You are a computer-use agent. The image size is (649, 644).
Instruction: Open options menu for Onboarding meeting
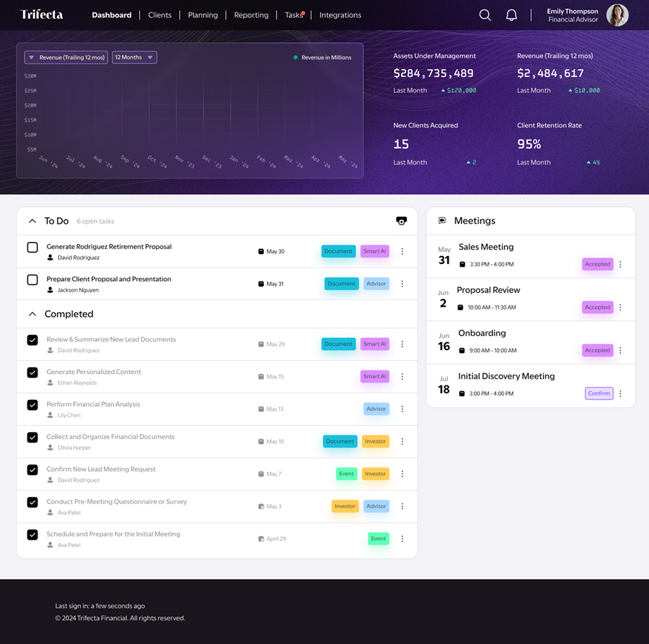[x=620, y=350]
